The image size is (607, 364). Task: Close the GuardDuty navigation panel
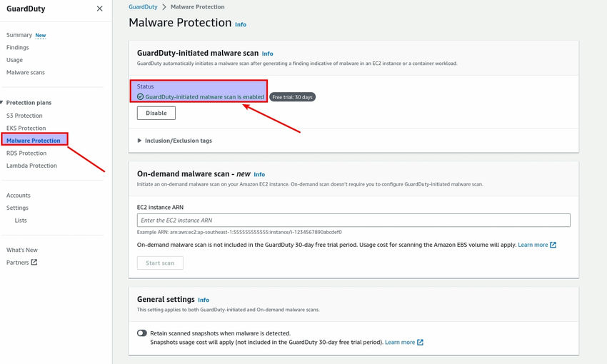tap(99, 9)
